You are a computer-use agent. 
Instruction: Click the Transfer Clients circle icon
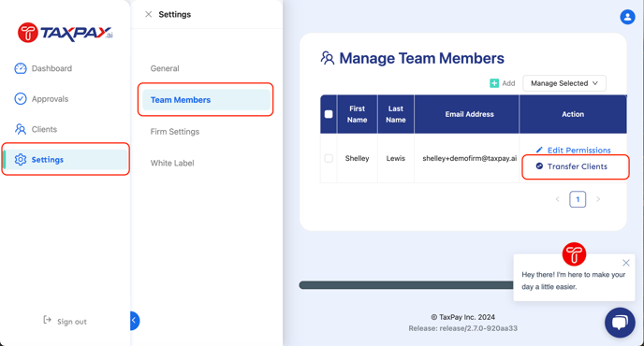pyautogui.click(x=539, y=166)
